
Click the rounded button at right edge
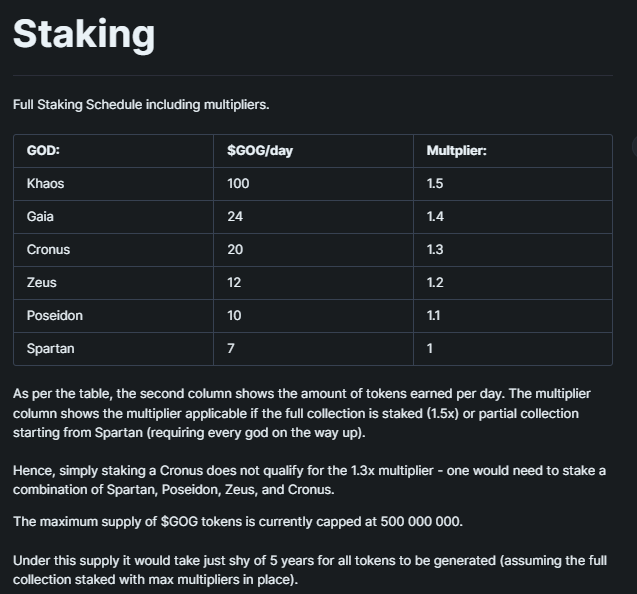click(634, 147)
